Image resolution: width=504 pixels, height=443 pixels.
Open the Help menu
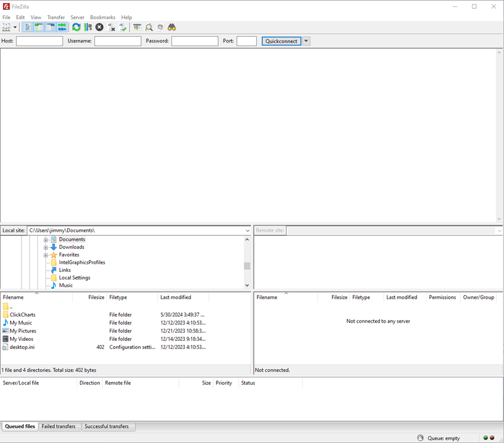(x=127, y=18)
